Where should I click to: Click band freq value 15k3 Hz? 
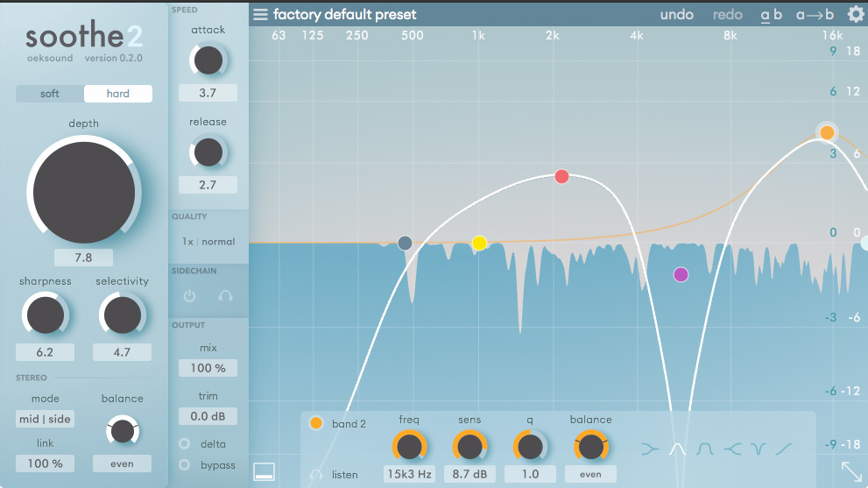pos(409,474)
